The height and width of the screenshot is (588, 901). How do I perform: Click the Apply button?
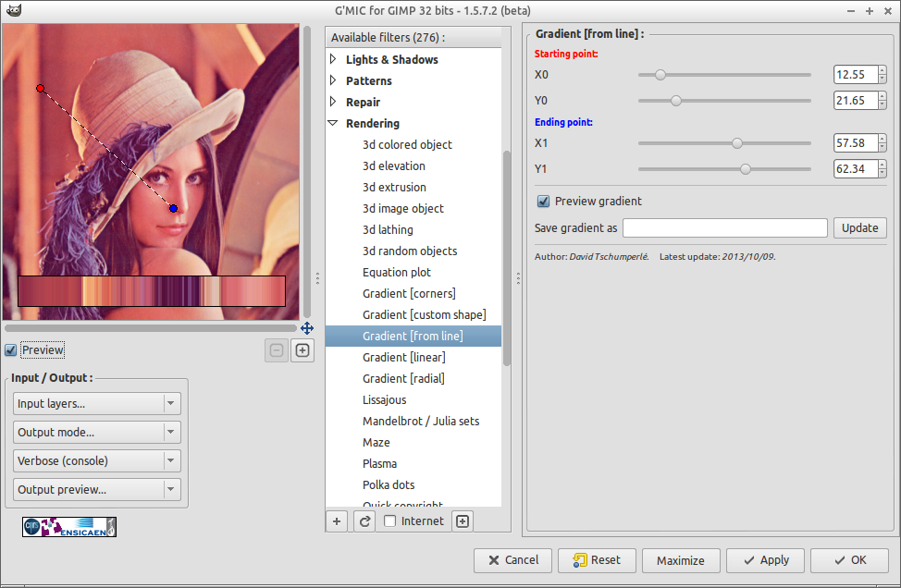(x=765, y=560)
